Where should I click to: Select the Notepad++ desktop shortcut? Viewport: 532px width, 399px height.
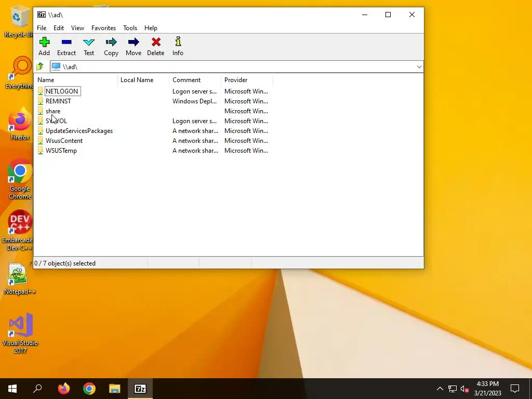(x=19, y=279)
